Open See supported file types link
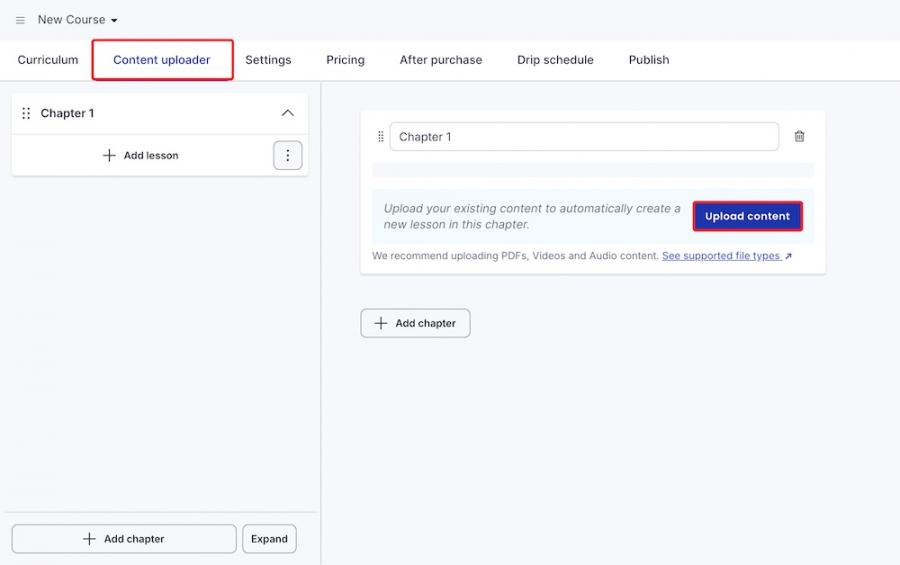This screenshot has width=900, height=565. click(727, 256)
